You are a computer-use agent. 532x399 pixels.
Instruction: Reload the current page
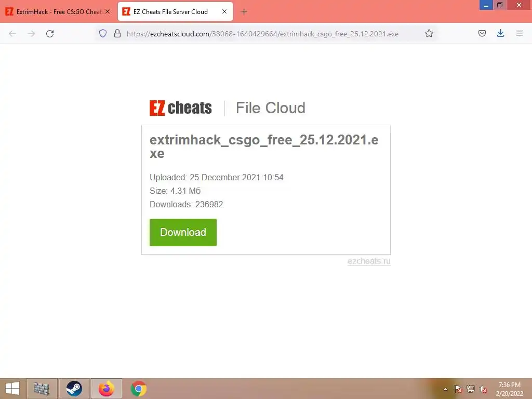[x=50, y=34]
